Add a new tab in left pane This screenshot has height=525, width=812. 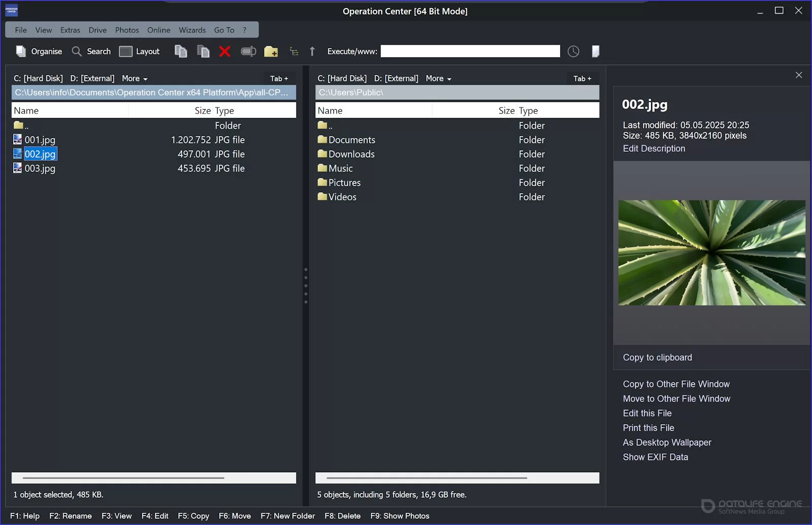click(x=279, y=79)
